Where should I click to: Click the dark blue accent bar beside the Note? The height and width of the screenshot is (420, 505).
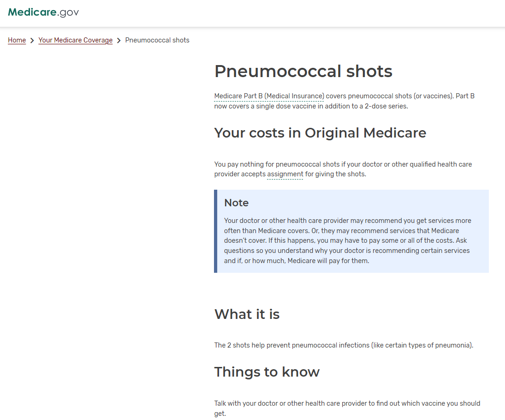click(x=215, y=231)
